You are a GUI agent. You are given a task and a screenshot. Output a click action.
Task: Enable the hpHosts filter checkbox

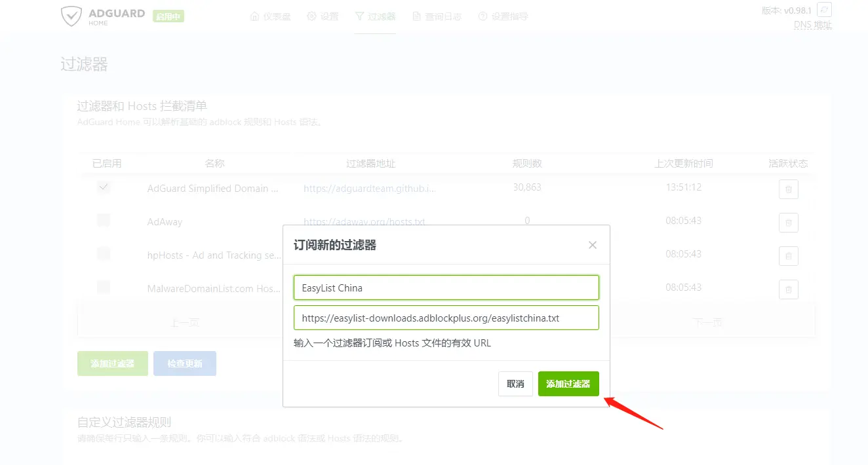click(104, 253)
